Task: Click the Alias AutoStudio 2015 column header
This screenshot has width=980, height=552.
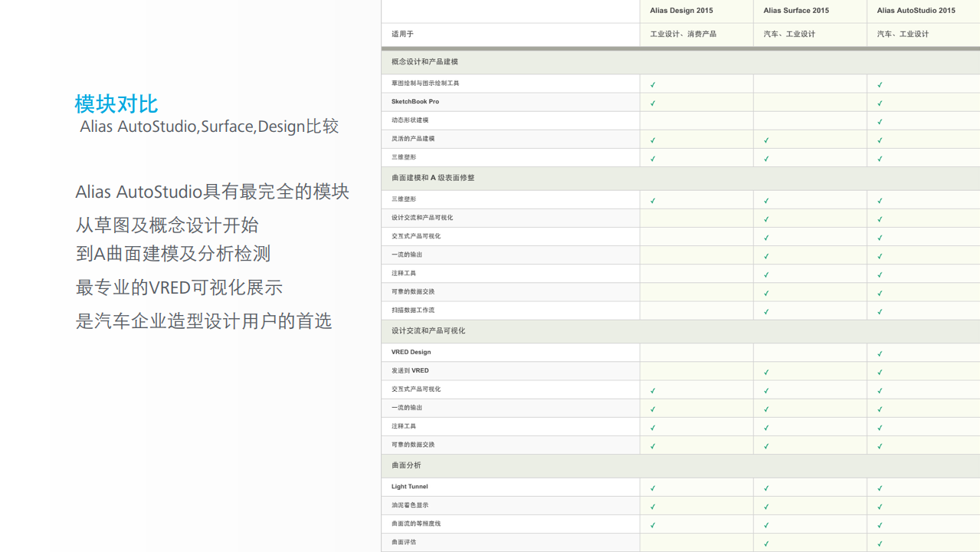Action: tap(916, 11)
